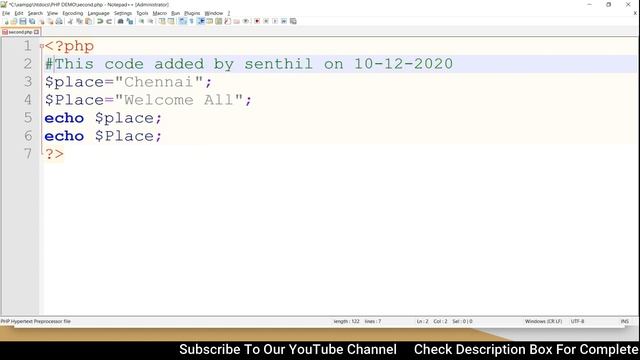
Task: Click the Close All toolbar icon
Action: [x=50, y=21]
